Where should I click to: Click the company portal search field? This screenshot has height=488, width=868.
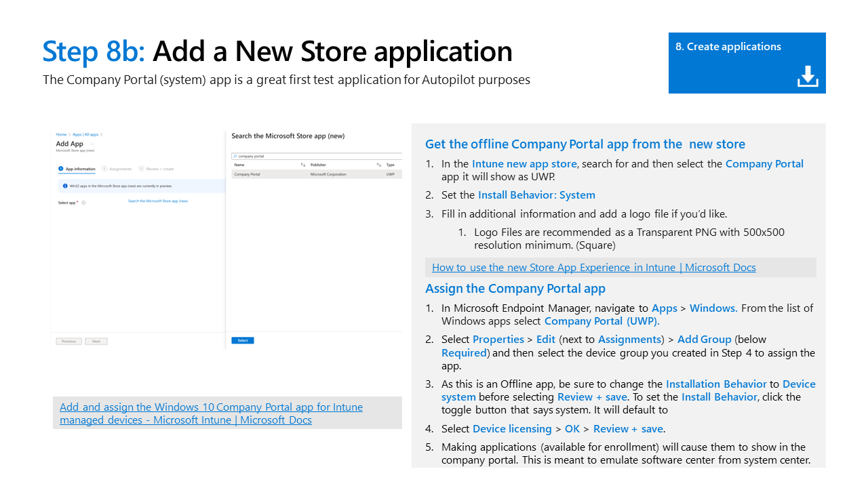[x=317, y=157]
